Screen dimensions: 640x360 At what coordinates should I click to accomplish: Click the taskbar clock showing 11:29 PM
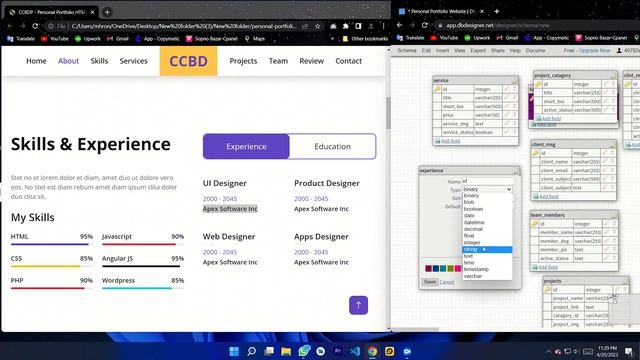[608, 351]
